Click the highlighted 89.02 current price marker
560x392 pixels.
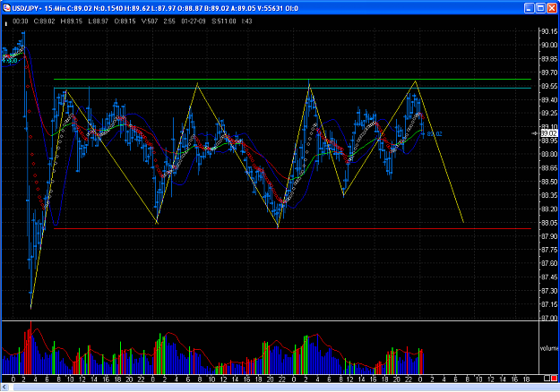coord(548,133)
